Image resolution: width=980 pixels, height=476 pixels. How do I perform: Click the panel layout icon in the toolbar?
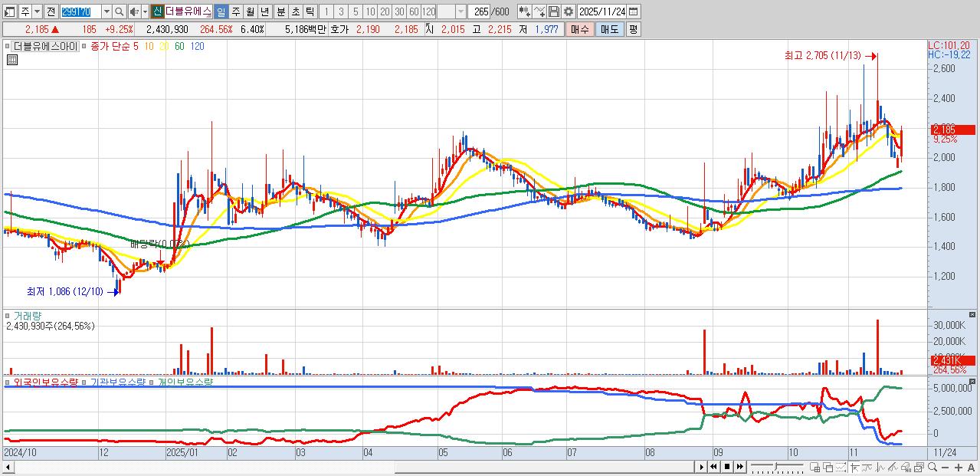[x=9, y=12]
